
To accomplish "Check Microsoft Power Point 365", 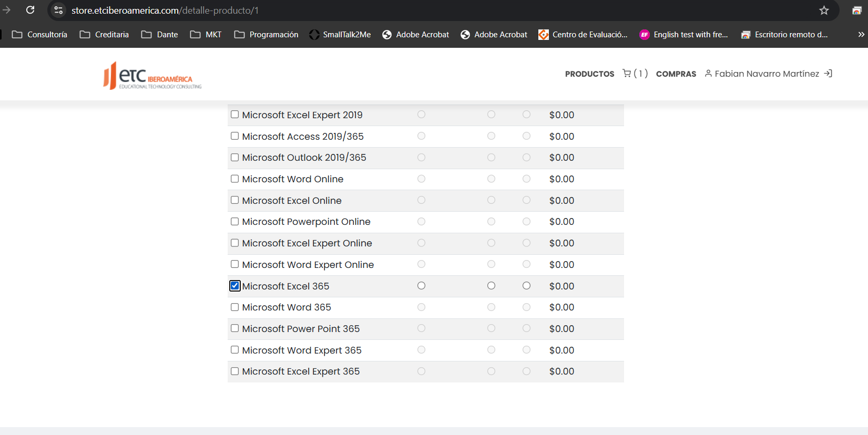I will [235, 328].
